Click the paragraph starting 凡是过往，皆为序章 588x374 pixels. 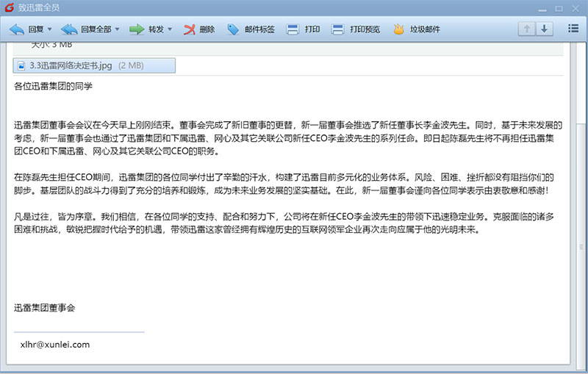click(284, 223)
